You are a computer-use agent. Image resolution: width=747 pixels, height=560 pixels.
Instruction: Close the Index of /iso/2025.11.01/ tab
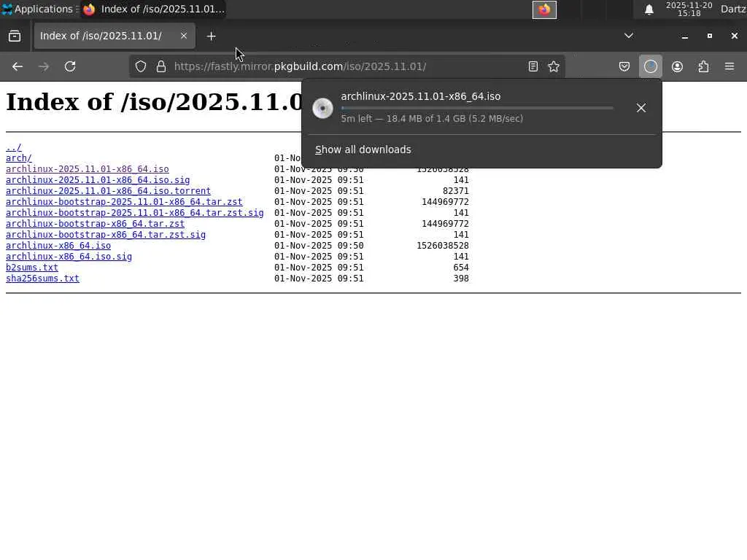(183, 36)
